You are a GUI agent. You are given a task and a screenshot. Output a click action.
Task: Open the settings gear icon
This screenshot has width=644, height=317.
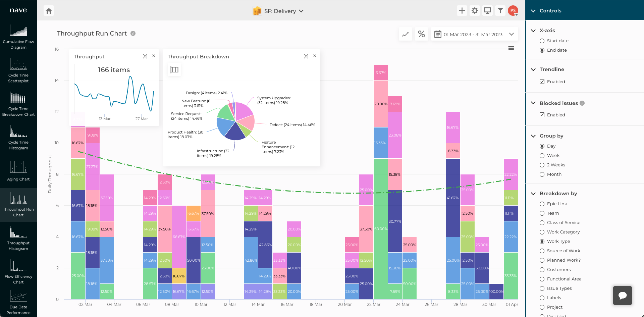point(475,11)
